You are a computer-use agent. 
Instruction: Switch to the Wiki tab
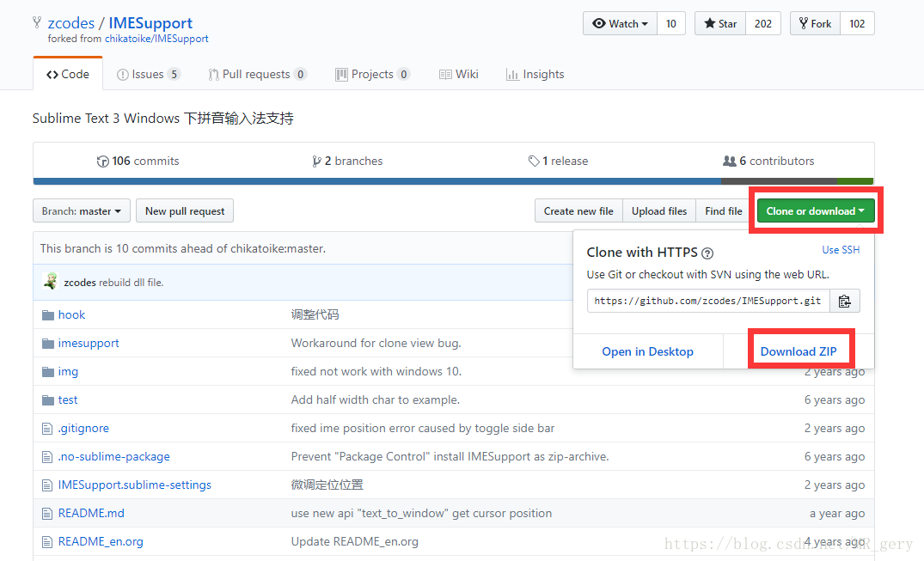point(458,74)
